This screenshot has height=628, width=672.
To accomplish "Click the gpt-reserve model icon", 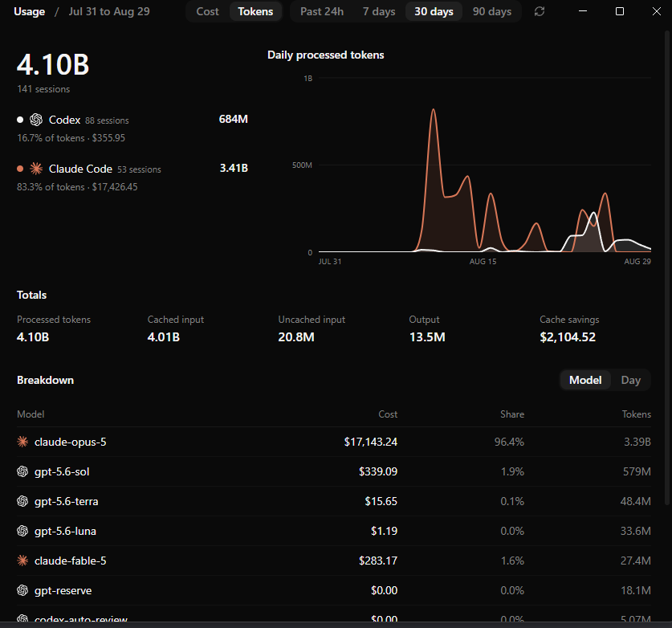I will [22, 590].
